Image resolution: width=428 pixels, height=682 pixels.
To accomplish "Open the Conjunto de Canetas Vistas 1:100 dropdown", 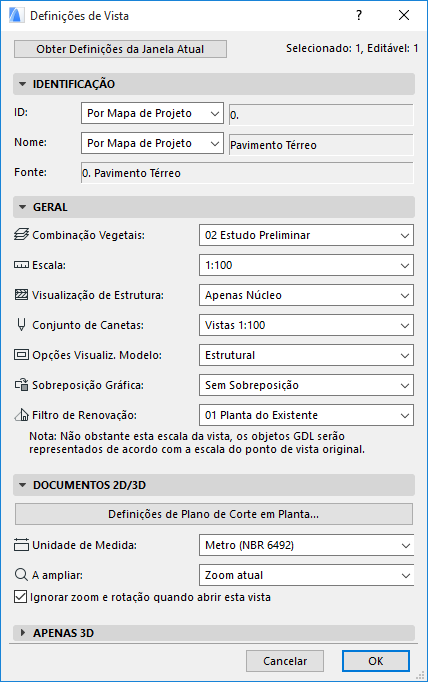I will (306, 325).
